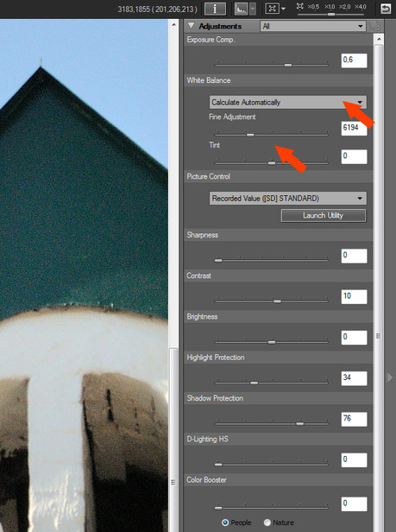This screenshot has height=532, width=396.
Task: Set zoom to x2.0
Action: (x=344, y=6)
